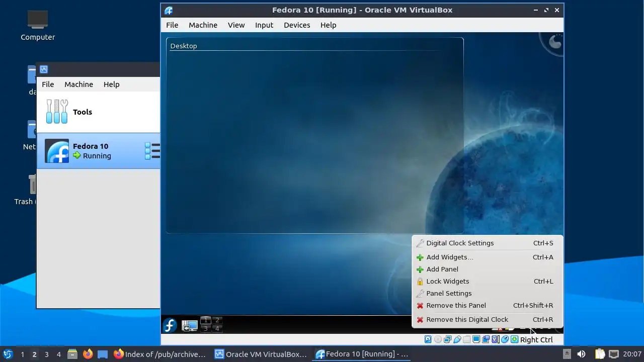Toggle Lock Widgets in context menu
Image resolution: width=644 pixels, height=362 pixels.
click(x=487, y=281)
